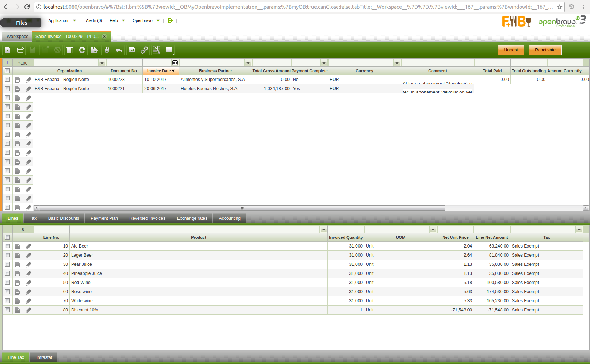The height and width of the screenshot is (364, 590).
Task: Open the Invoice Date filter calendar
Action: point(175,63)
